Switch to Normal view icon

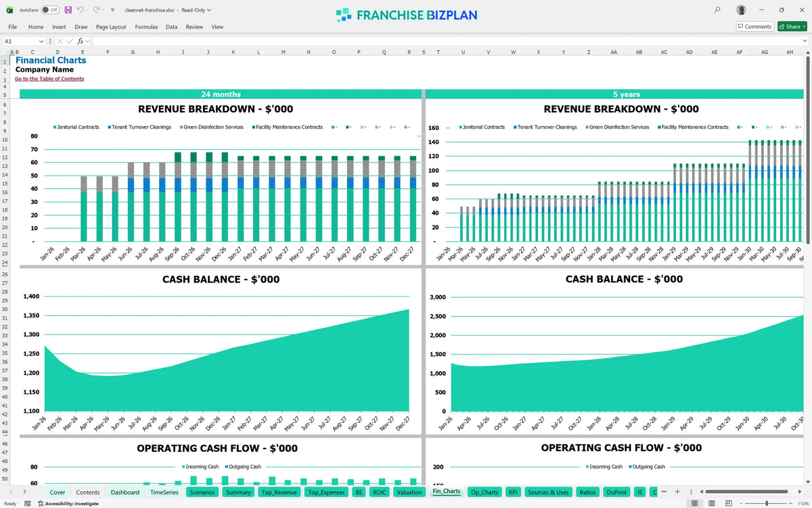tap(694, 503)
